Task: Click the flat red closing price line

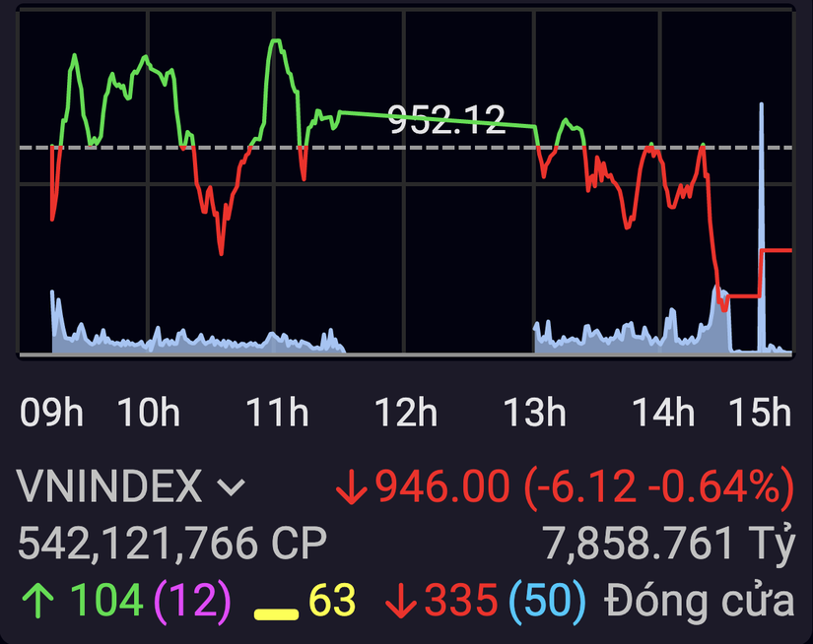Action: [x=777, y=251]
